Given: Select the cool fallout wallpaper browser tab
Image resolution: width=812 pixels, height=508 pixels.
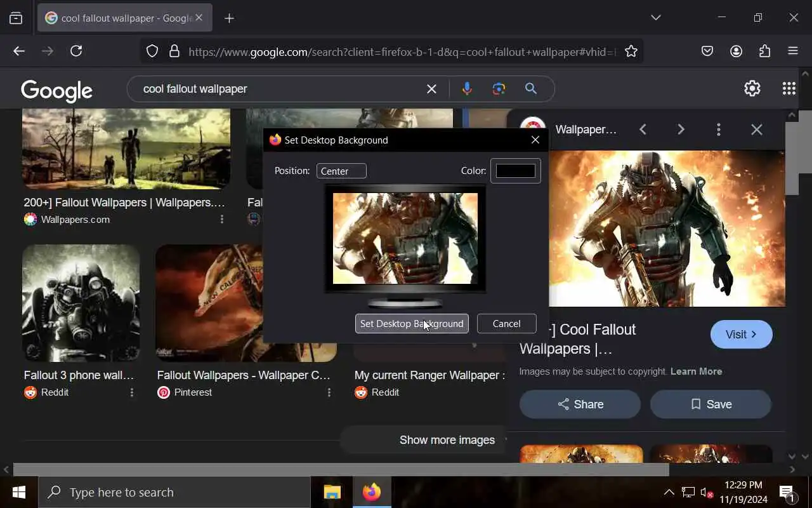Looking at the screenshot, I should 125,18.
